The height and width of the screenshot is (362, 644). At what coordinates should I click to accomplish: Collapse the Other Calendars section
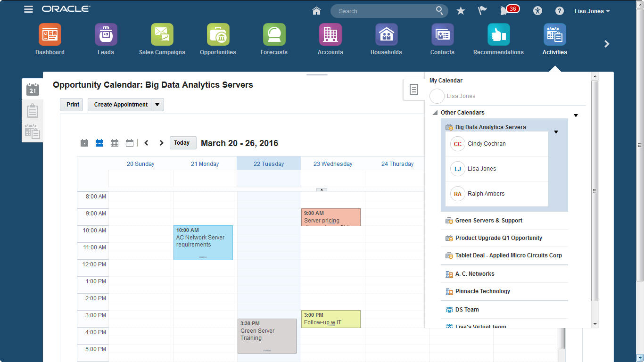pyautogui.click(x=435, y=113)
